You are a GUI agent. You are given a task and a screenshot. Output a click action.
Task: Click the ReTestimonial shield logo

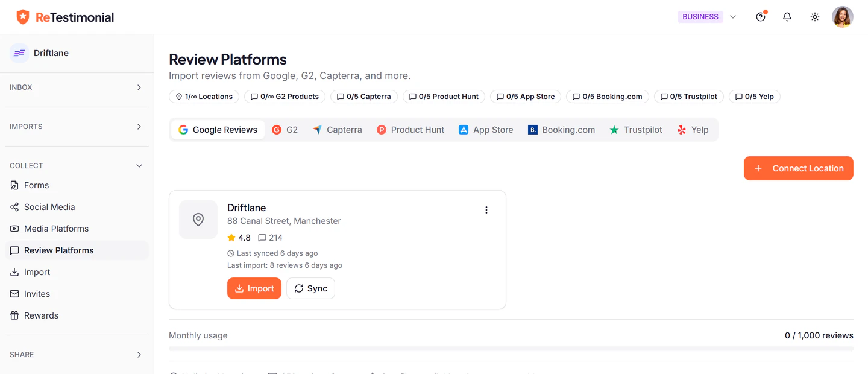pyautogui.click(x=23, y=17)
